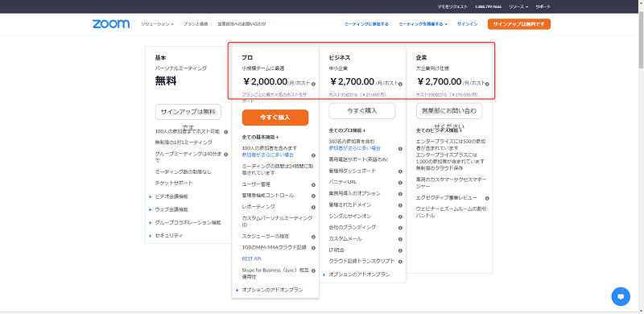Open the chat support bubble icon

(x=621, y=296)
